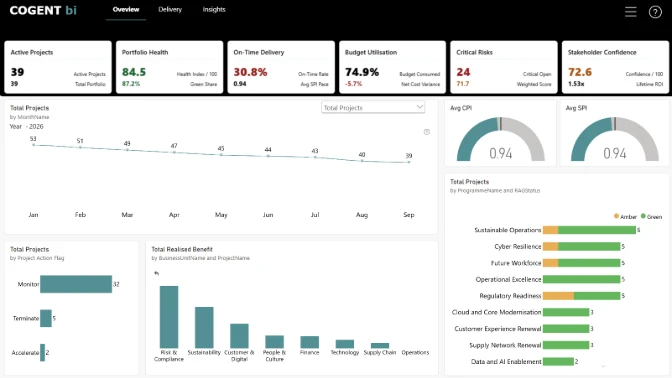Open the Insights tab
Screen dimensions: 672x378
(214, 9)
